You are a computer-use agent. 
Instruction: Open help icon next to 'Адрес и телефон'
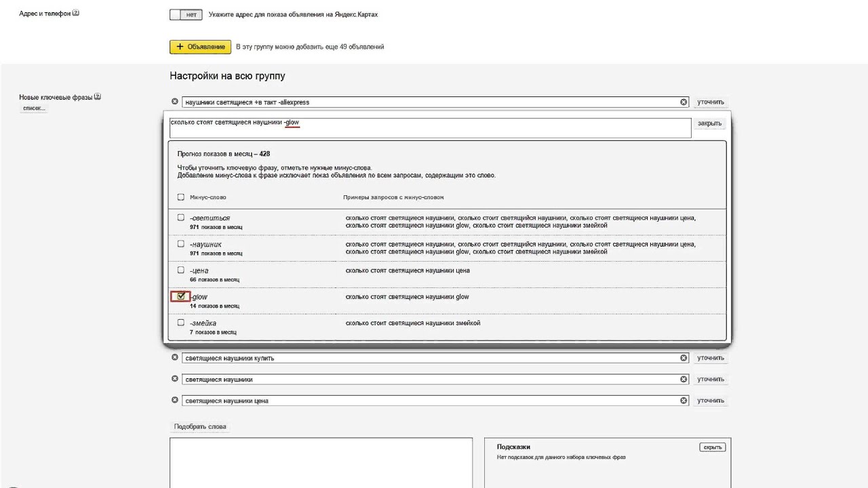(x=76, y=13)
